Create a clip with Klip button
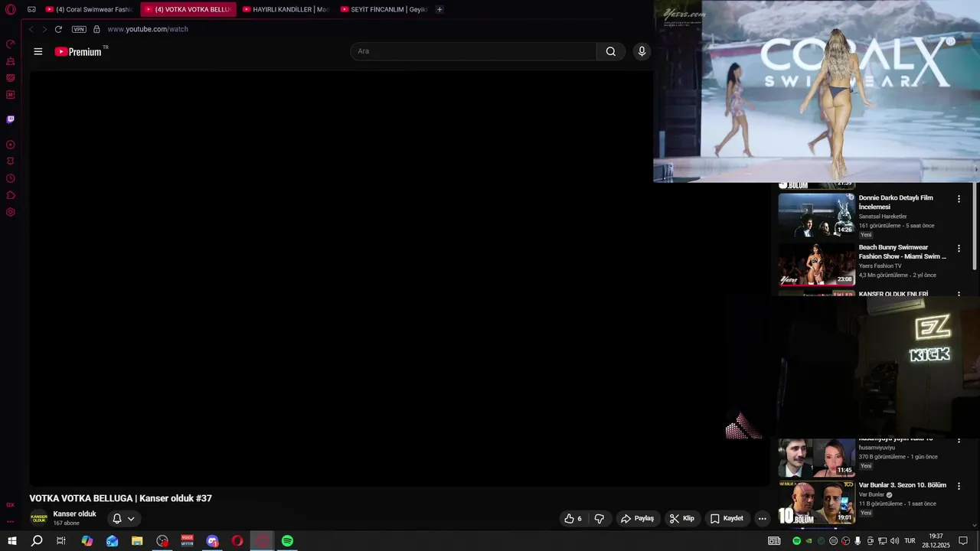Screen dimensions: 980x551 point(681,518)
